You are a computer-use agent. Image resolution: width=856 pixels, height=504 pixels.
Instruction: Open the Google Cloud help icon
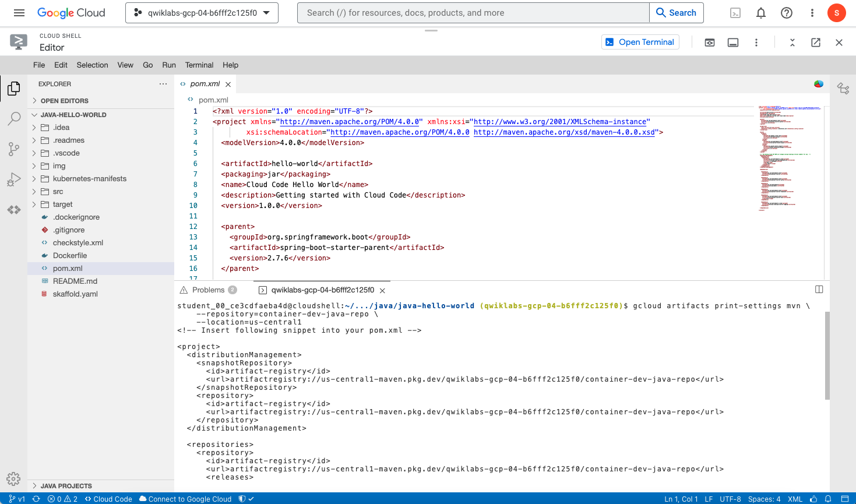pos(787,13)
